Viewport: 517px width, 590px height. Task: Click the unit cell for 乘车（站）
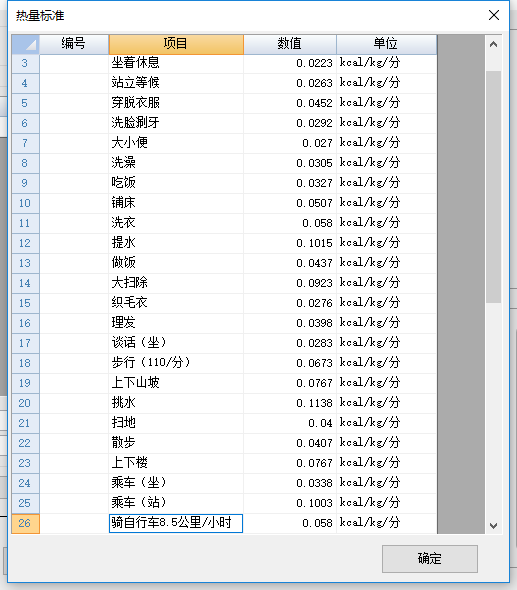pyautogui.click(x=386, y=503)
